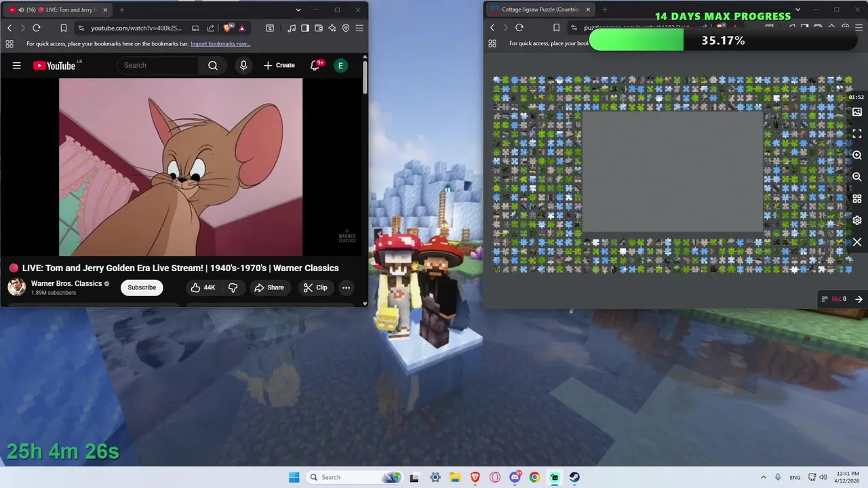This screenshot has height=488, width=868.
Task: Click the Tom and Jerry video player
Action: pos(180,167)
